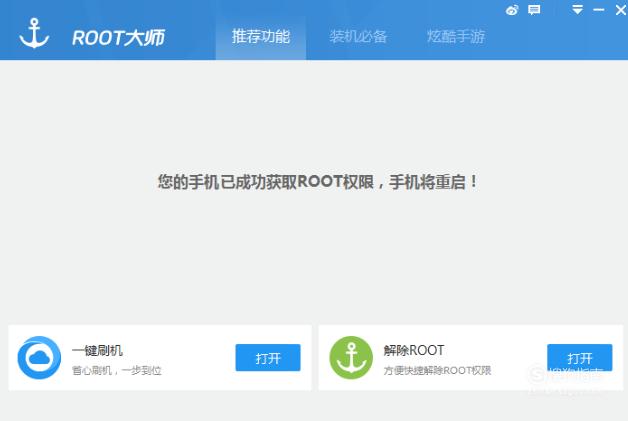Click the ROOT大师 title text

pyautogui.click(x=118, y=38)
